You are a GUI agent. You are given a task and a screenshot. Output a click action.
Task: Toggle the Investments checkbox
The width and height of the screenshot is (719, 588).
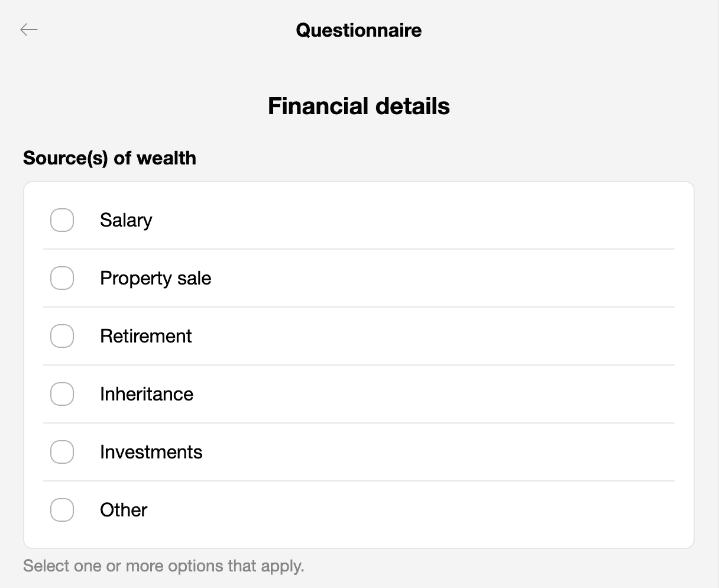62,452
